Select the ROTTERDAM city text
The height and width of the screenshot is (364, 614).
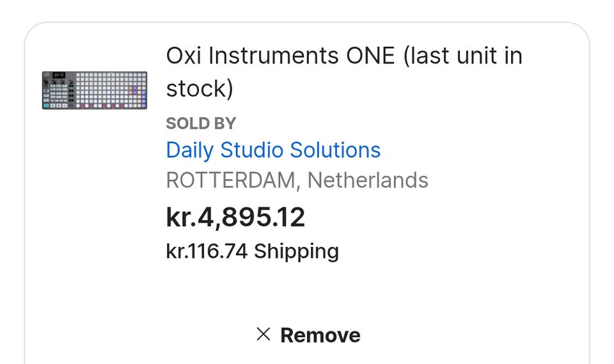[x=230, y=180]
